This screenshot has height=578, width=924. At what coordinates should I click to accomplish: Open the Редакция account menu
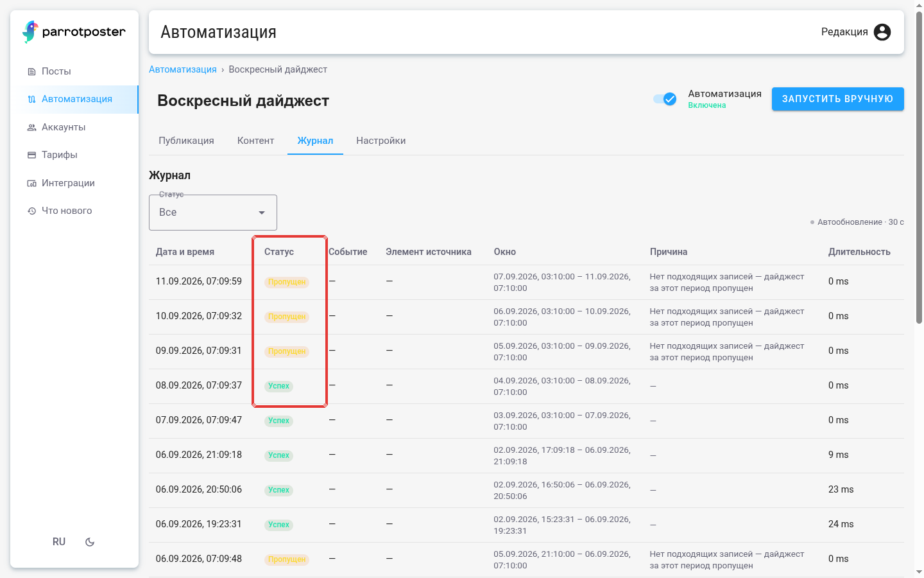(856, 32)
